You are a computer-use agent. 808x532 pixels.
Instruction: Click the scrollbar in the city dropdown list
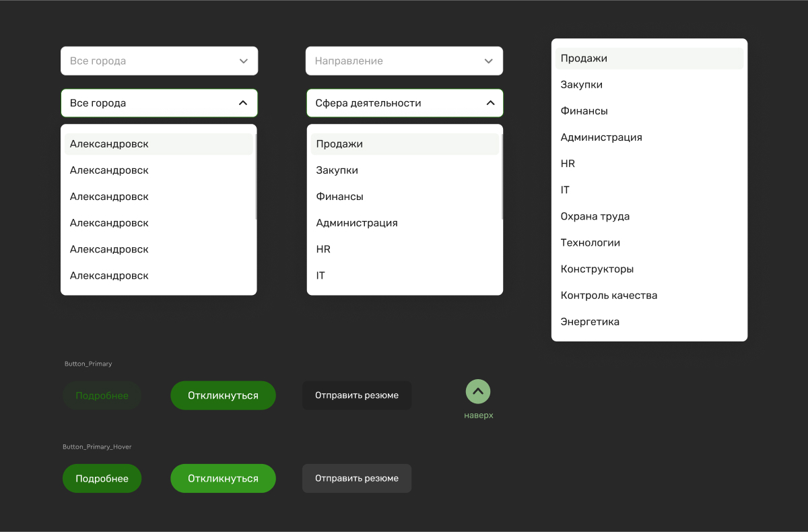pyautogui.click(x=256, y=175)
